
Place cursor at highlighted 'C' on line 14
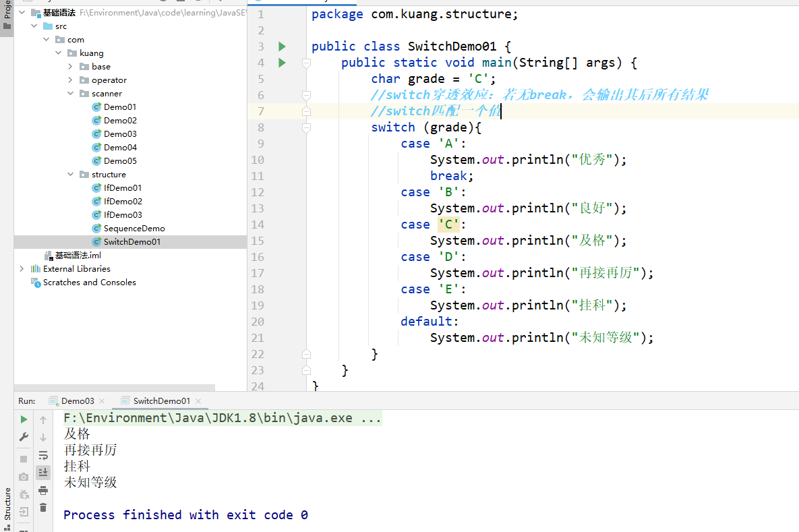[449, 225]
